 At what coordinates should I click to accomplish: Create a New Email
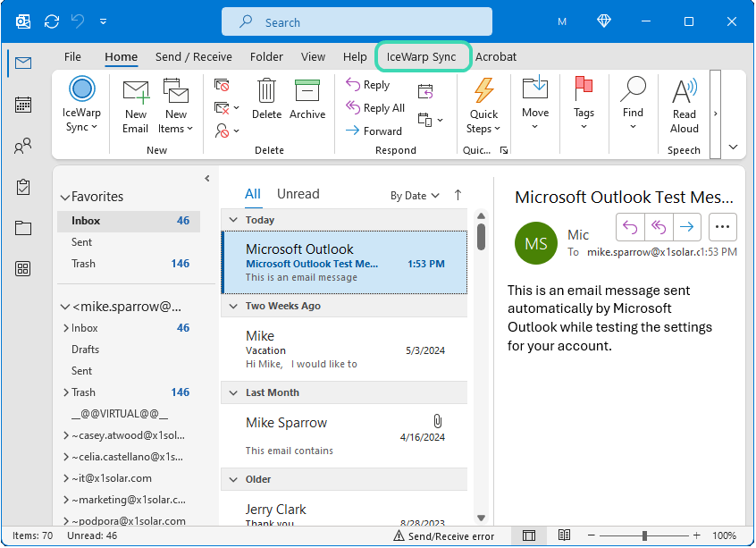coord(136,107)
